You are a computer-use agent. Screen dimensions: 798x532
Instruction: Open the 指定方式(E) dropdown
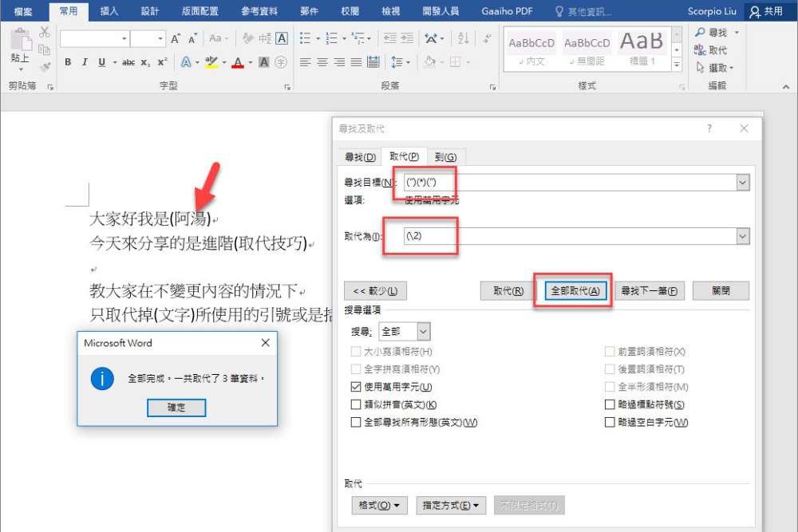[450, 505]
